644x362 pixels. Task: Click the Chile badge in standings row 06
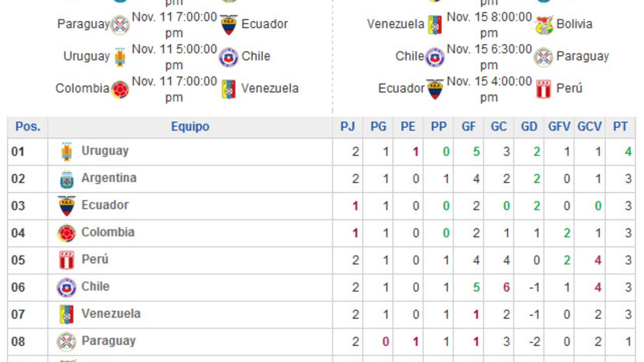coord(66,288)
